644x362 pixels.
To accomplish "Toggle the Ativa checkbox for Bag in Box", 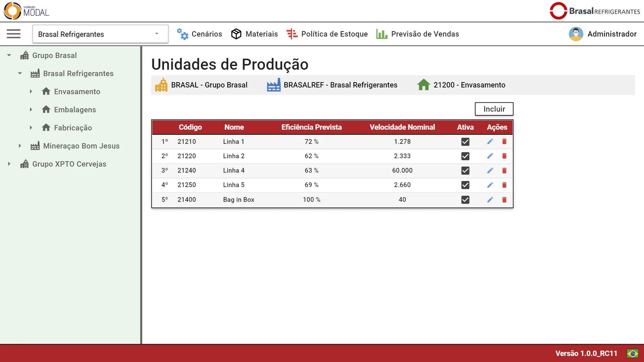I will tap(465, 200).
